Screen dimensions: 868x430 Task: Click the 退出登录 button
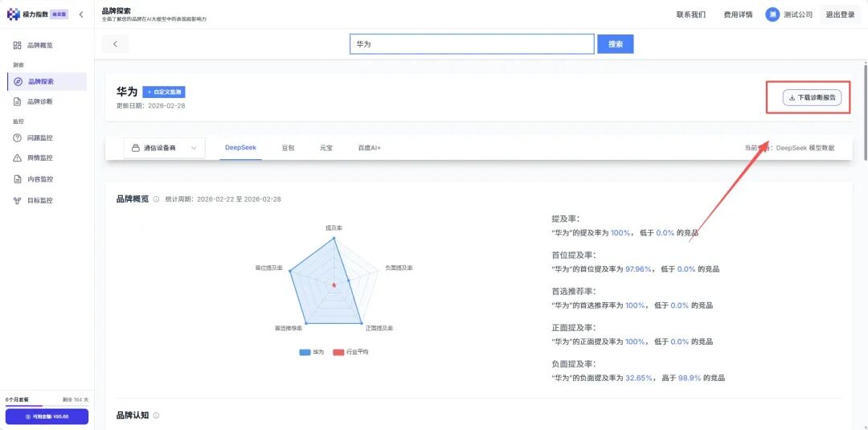pos(841,15)
